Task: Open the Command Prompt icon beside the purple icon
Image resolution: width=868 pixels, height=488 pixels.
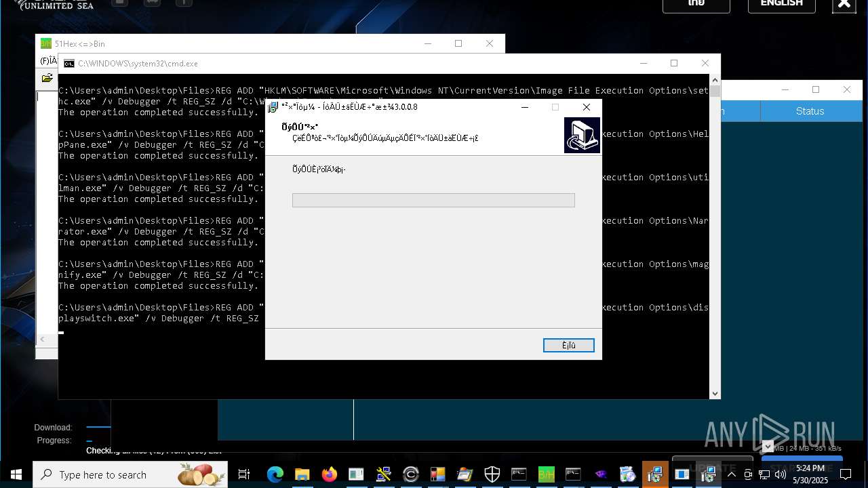Action: tap(573, 474)
